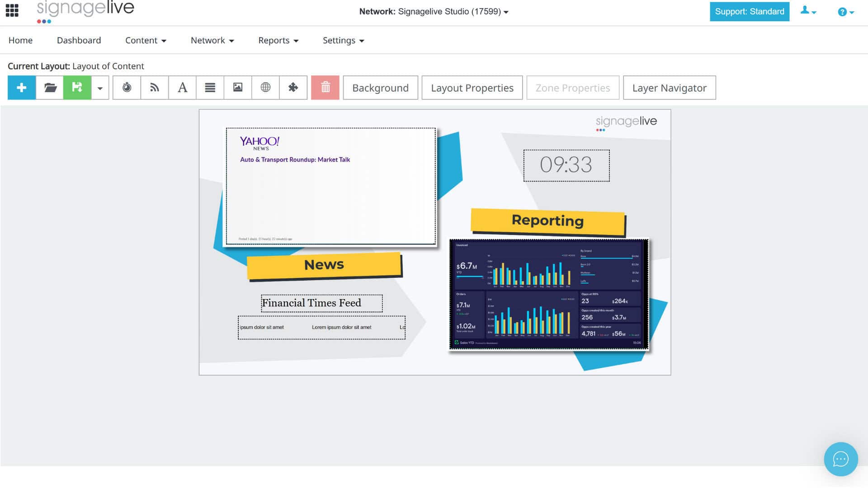Viewport: 868px width, 488px height.
Task: Add a clock zone with the timer icon
Action: coord(127,88)
